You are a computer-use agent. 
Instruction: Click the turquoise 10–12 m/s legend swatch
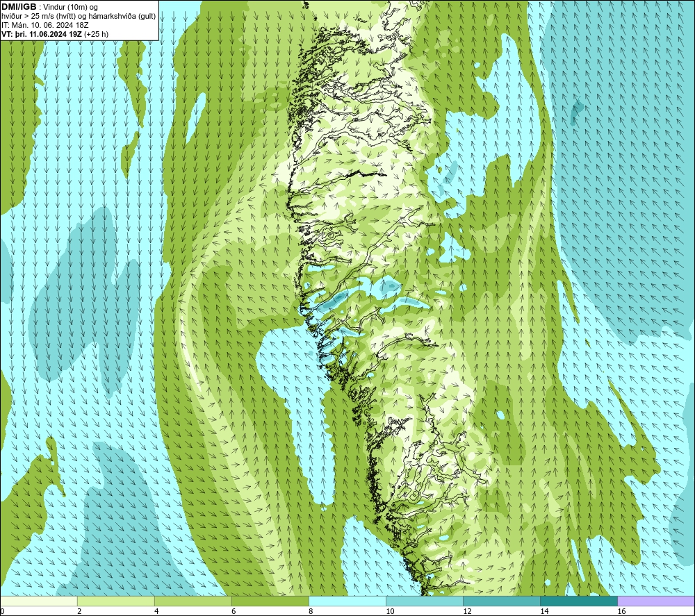pyautogui.click(x=425, y=601)
